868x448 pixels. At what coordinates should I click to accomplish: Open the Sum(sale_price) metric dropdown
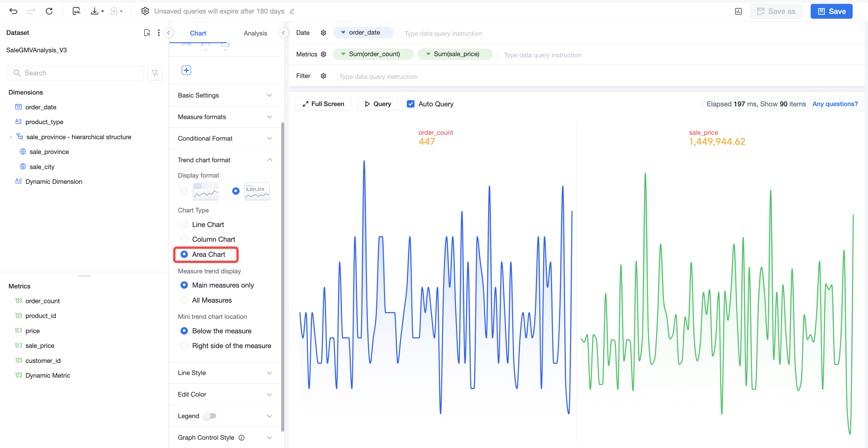tap(455, 54)
